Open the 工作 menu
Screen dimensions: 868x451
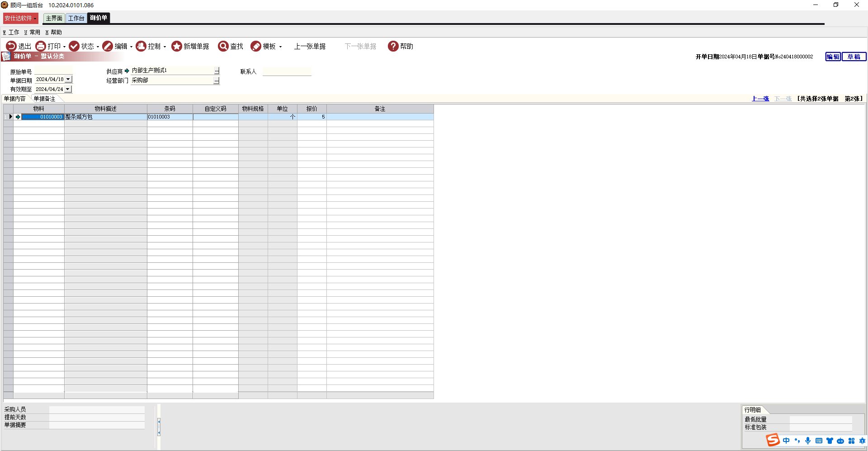tap(11, 32)
